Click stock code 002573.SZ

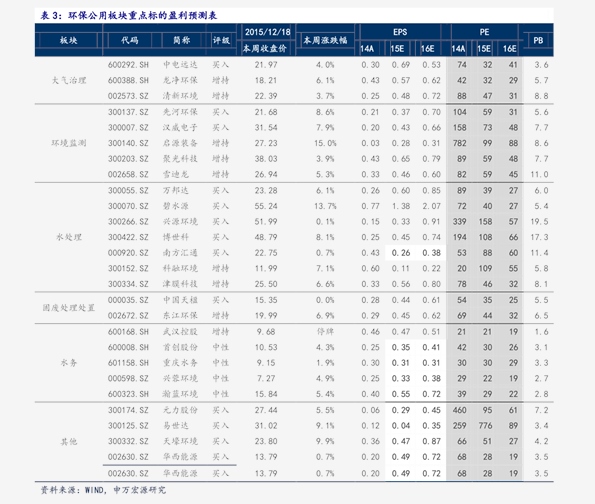point(128,96)
